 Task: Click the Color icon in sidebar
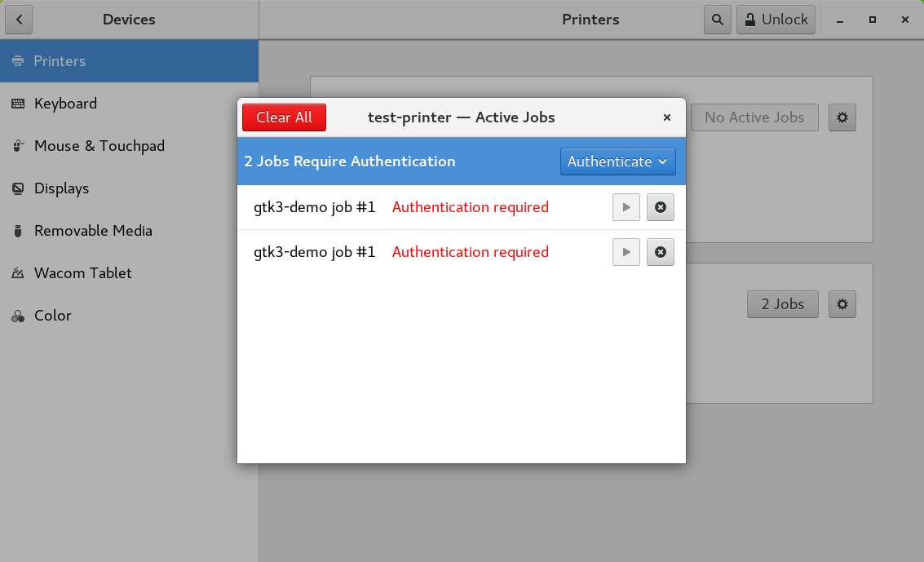[18, 316]
